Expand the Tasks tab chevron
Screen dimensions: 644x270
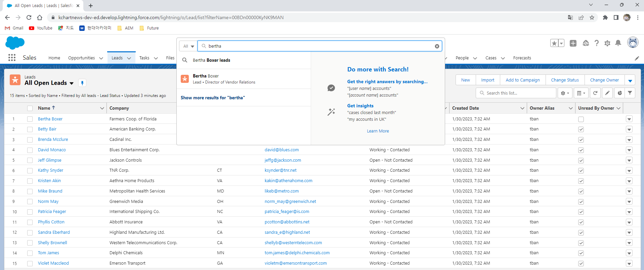click(x=156, y=58)
